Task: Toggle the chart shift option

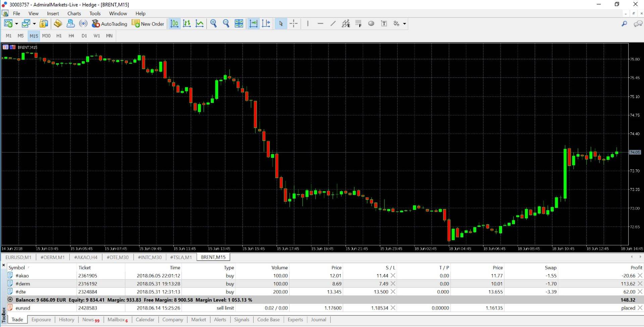Action: coord(266,24)
